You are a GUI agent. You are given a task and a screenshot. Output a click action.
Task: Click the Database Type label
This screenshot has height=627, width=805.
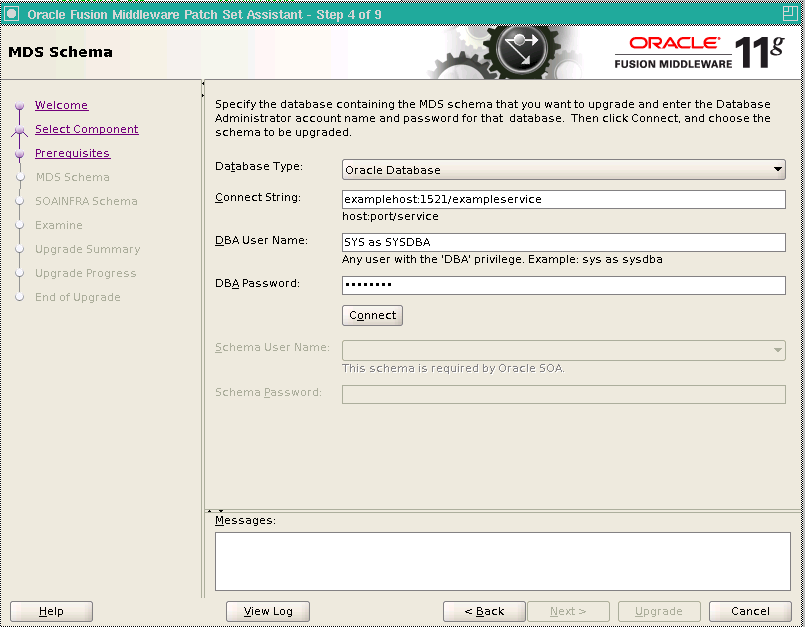[x=259, y=166]
